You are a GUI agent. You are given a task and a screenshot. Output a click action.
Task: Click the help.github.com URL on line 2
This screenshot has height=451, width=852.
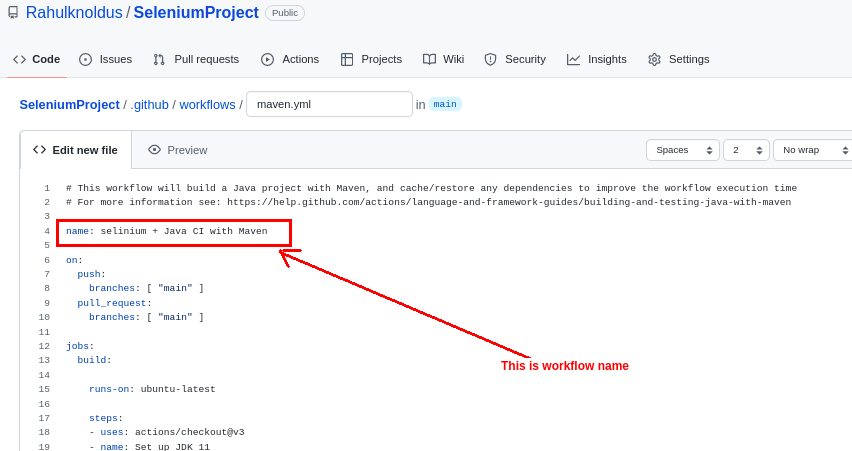coord(509,202)
